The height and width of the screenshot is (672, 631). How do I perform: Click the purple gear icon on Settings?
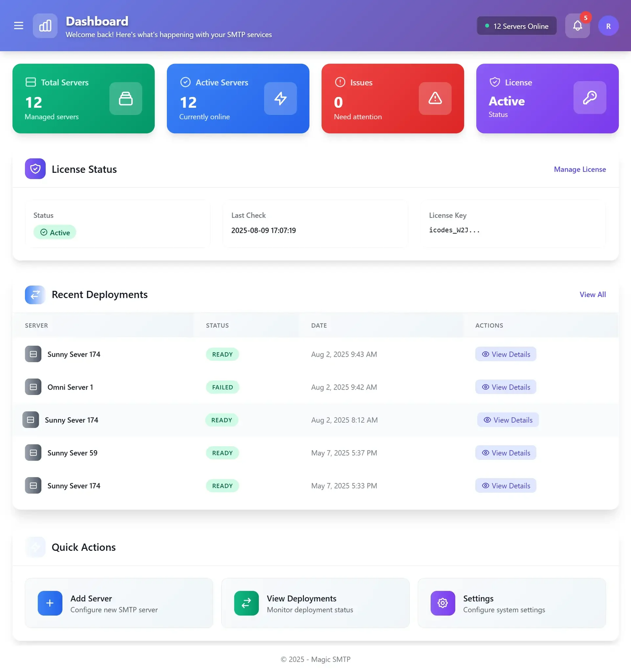pyautogui.click(x=442, y=603)
